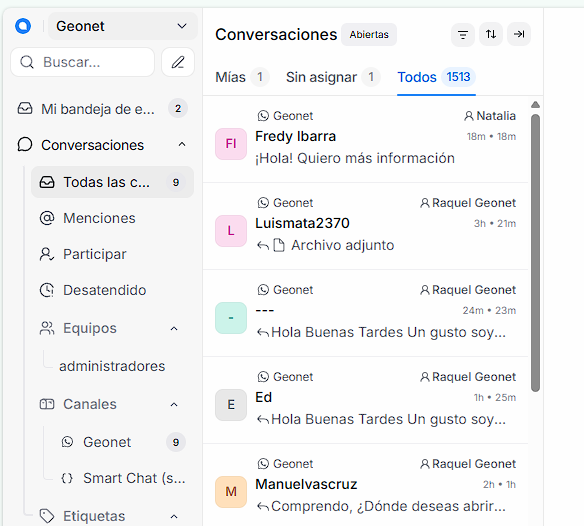Image resolution: width=584 pixels, height=526 pixels.
Task: Click the panel icon beside Canales
Action: click(x=47, y=404)
